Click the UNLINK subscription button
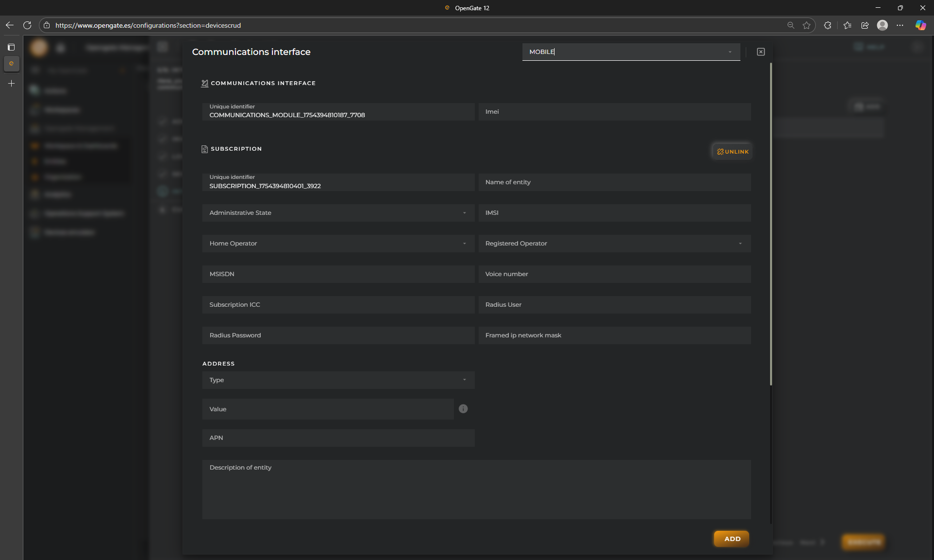This screenshot has width=934, height=560. click(x=732, y=152)
